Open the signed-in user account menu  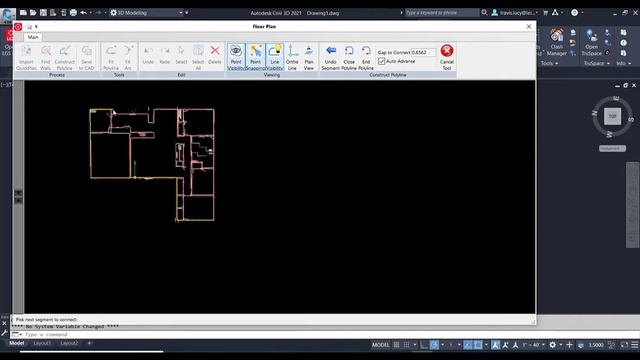[x=514, y=13]
